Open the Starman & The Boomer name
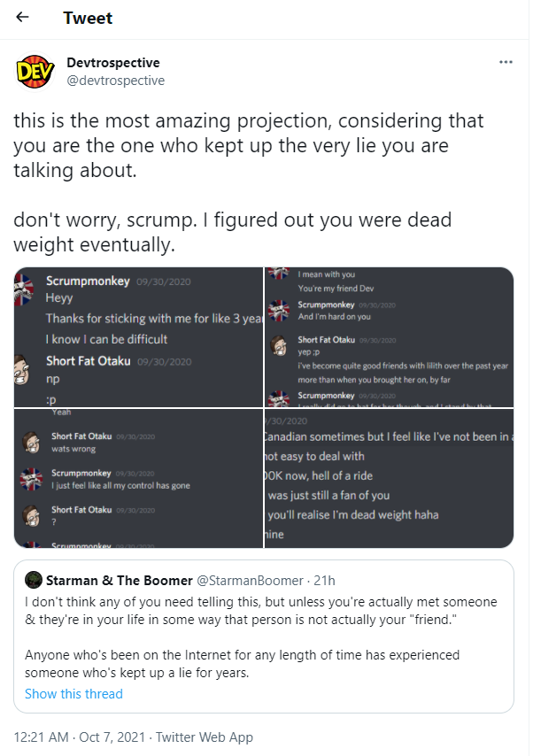 [120, 581]
